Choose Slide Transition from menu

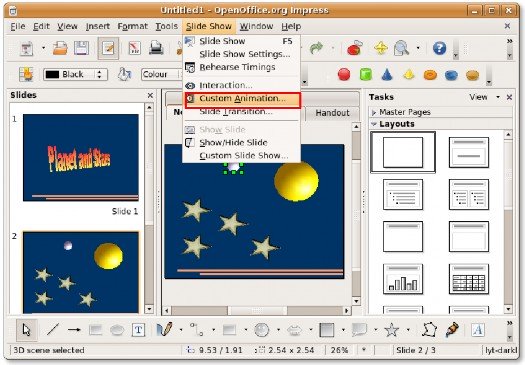[236, 112]
